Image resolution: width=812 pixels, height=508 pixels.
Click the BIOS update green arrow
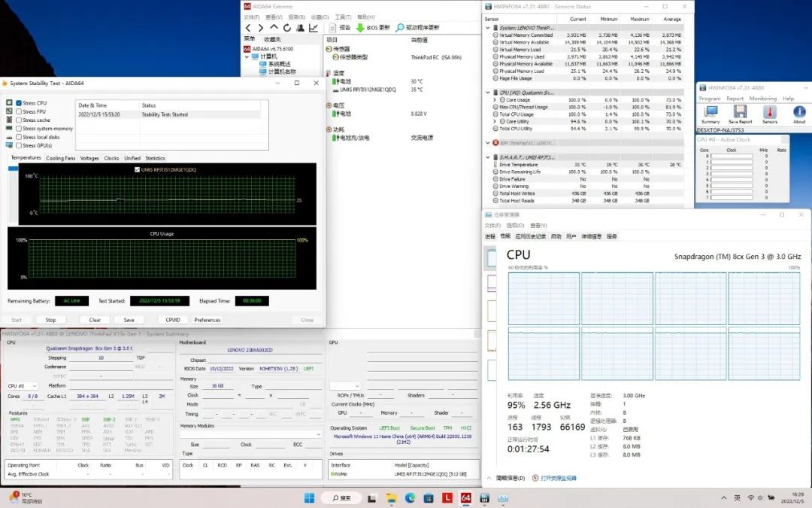tap(360, 28)
